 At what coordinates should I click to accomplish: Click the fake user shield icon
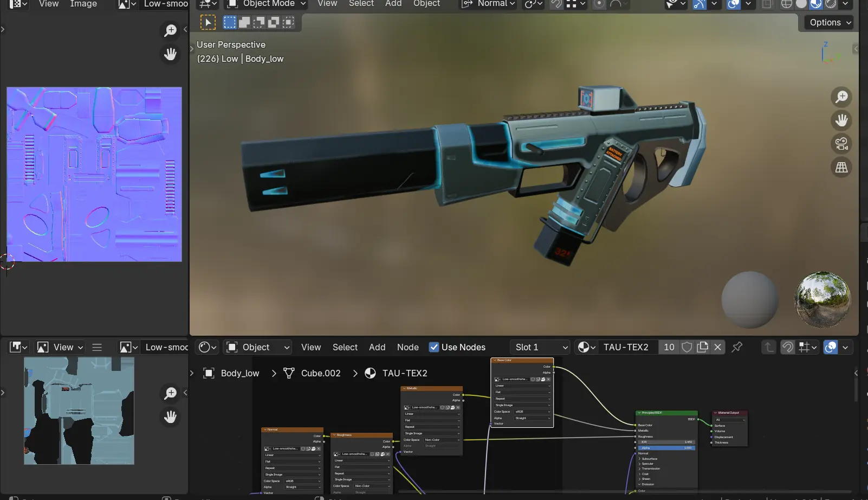[686, 347]
